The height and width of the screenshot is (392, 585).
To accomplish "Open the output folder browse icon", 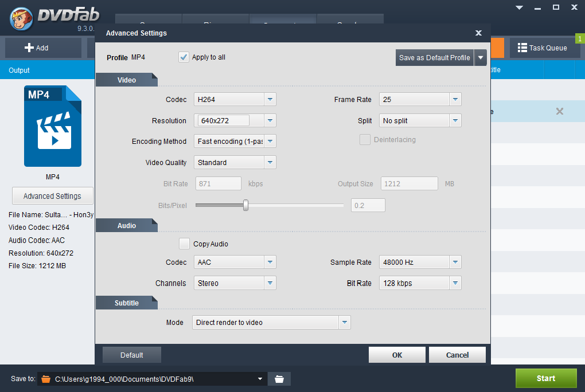I will pos(279,379).
